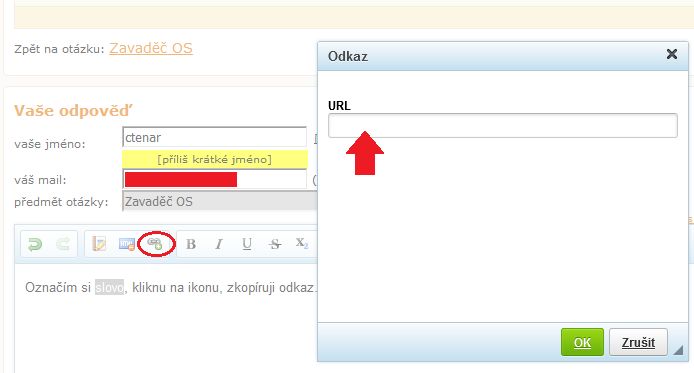Viewport: 694px width, 373px height.
Task: Click the paste-from-document icon in toolbar
Action: pyautogui.click(x=99, y=244)
